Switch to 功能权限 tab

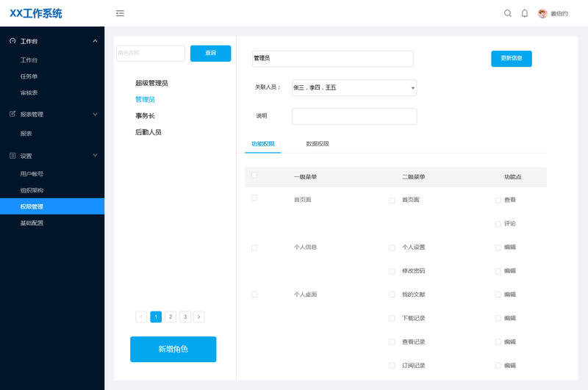pos(263,144)
